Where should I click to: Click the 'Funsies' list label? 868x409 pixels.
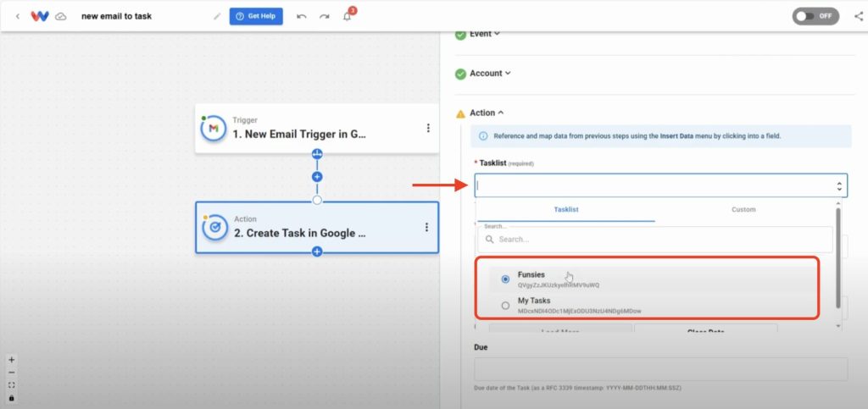point(531,274)
